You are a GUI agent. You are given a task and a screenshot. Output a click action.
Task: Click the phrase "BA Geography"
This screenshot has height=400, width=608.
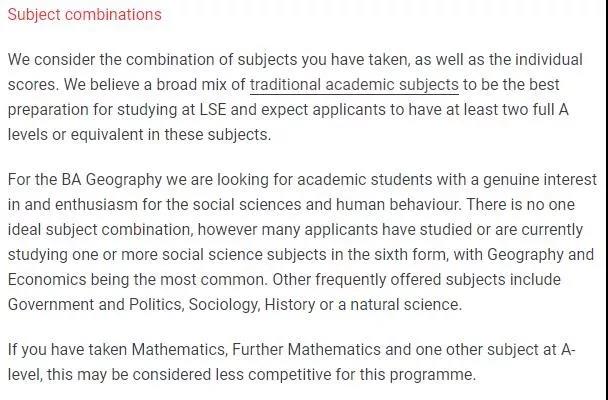pyautogui.click(x=112, y=180)
